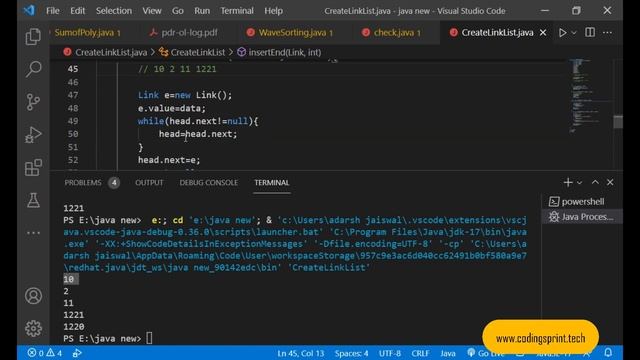
Task: Open the editor more actions menu
Action: coord(607,33)
